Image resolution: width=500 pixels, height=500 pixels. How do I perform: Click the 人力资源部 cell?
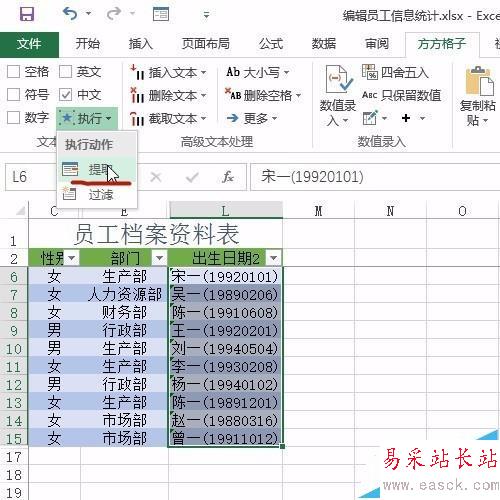(124, 294)
